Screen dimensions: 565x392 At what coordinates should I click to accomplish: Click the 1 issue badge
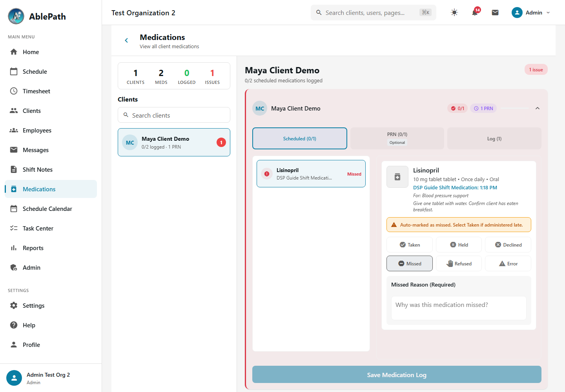536,69
